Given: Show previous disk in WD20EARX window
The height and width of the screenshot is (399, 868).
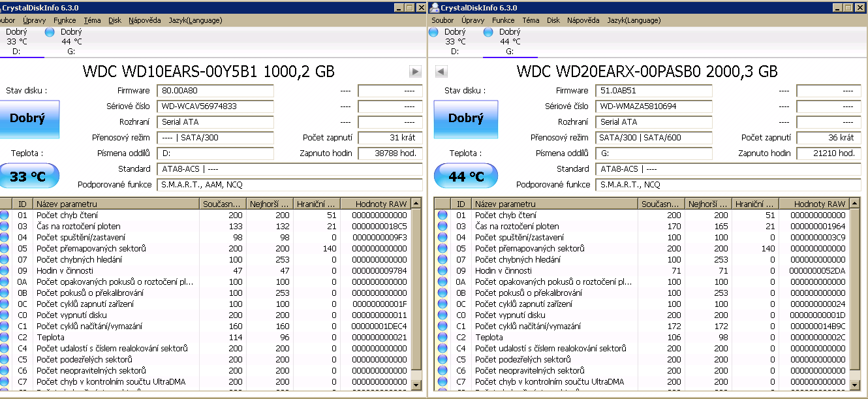Looking at the screenshot, I should tap(441, 71).
